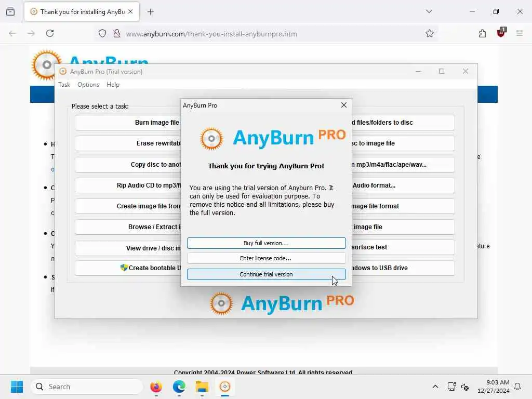Click the network status tray icon
Image resolution: width=532 pixels, height=399 pixels.
451,387
